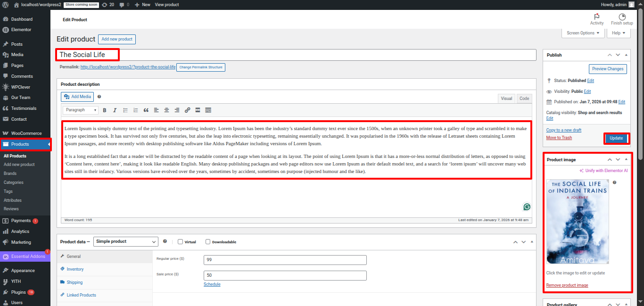Image resolution: width=644 pixels, height=306 pixels.
Task: Insert the Read More tag
Action: coord(198,110)
